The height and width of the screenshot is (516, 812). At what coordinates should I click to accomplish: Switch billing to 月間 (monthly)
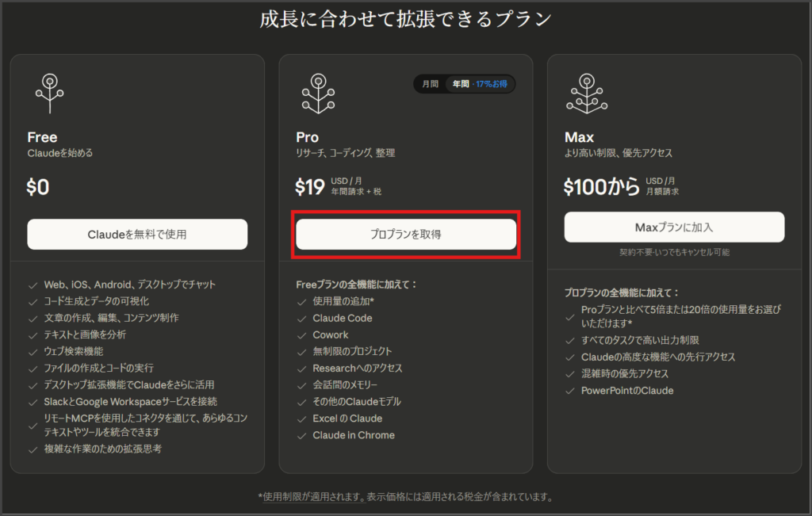coord(430,84)
